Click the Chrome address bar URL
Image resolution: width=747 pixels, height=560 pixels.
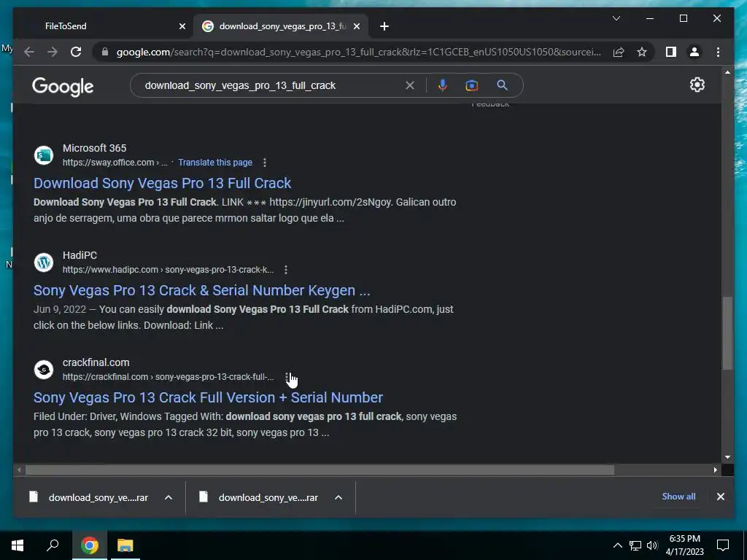(x=358, y=52)
